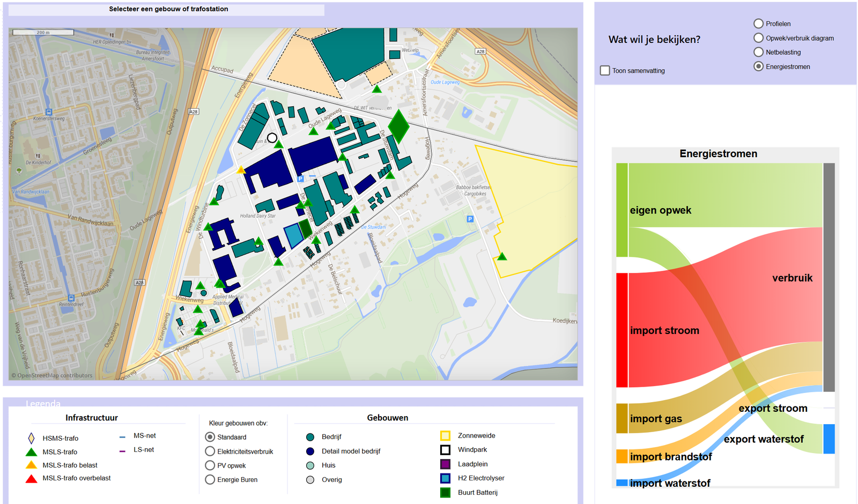Click green trafo triangle below large teal building

[377, 89]
